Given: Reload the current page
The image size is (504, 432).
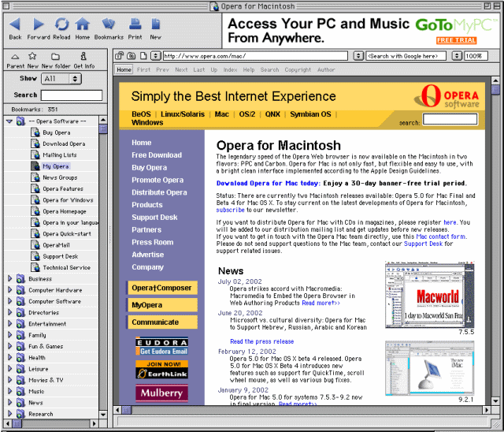Looking at the screenshot, I should pyautogui.click(x=61, y=28).
